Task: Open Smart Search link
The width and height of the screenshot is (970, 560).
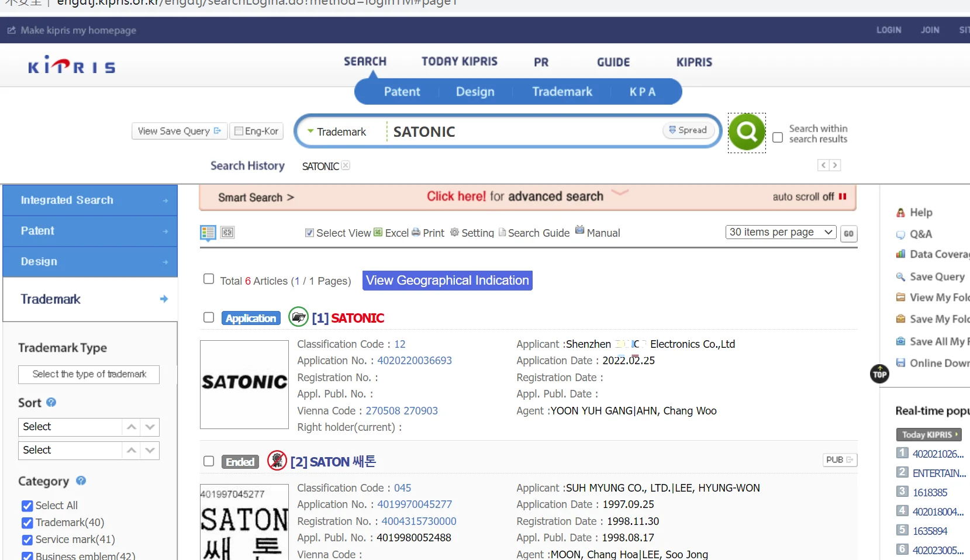Action: click(256, 198)
